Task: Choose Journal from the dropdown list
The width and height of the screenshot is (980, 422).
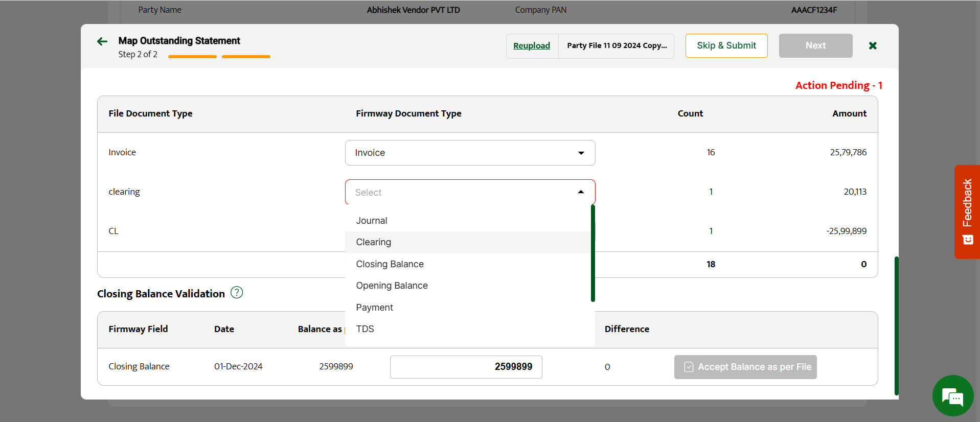Action: pos(372,221)
